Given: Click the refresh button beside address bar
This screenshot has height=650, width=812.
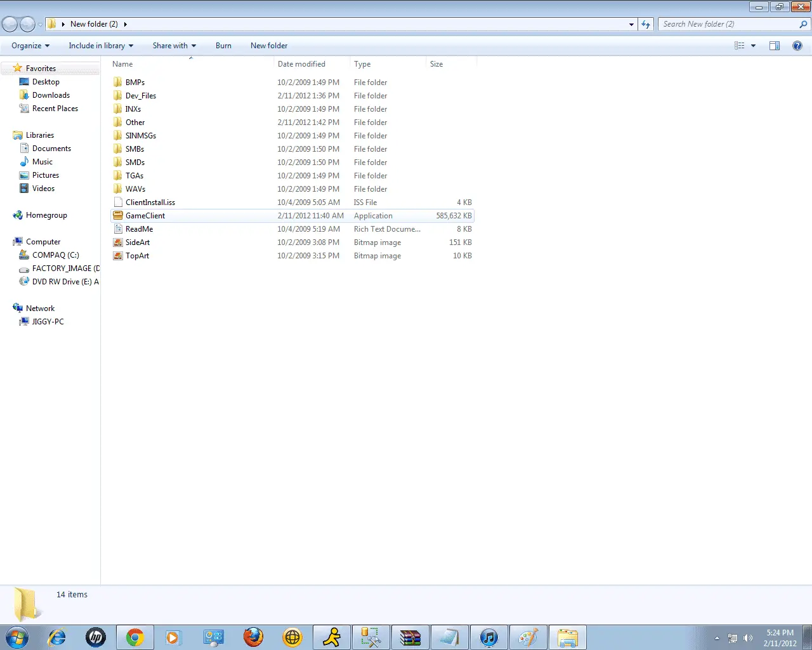Looking at the screenshot, I should click(646, 24).
